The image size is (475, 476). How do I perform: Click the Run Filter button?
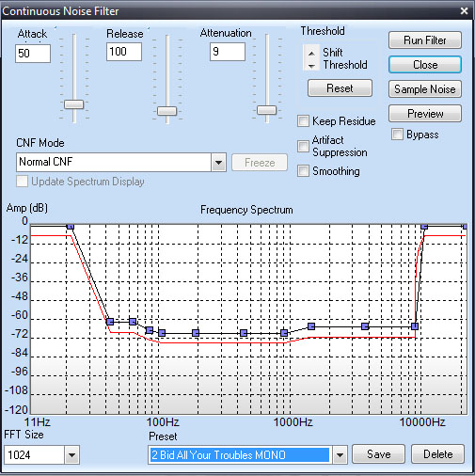click(425, 40)
